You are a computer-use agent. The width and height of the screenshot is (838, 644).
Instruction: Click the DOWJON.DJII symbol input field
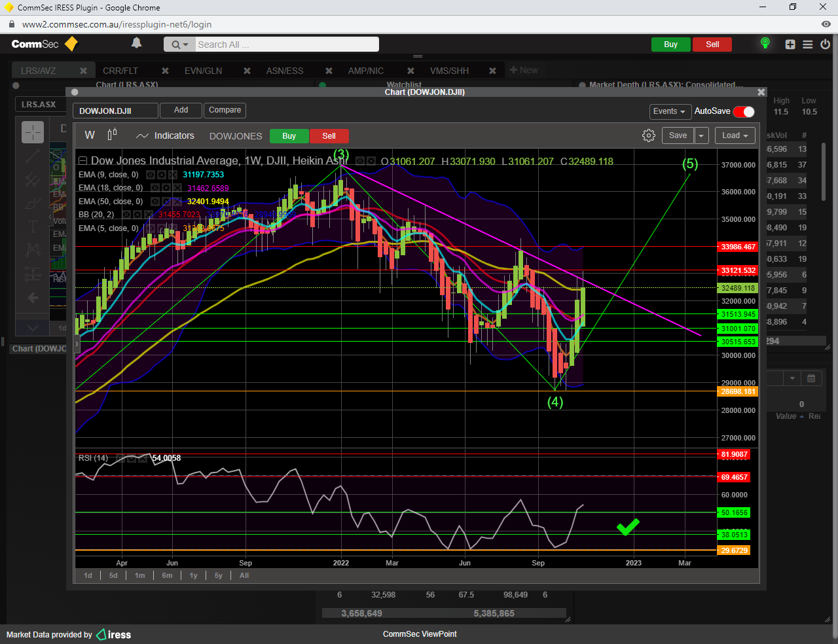[115, 111]
